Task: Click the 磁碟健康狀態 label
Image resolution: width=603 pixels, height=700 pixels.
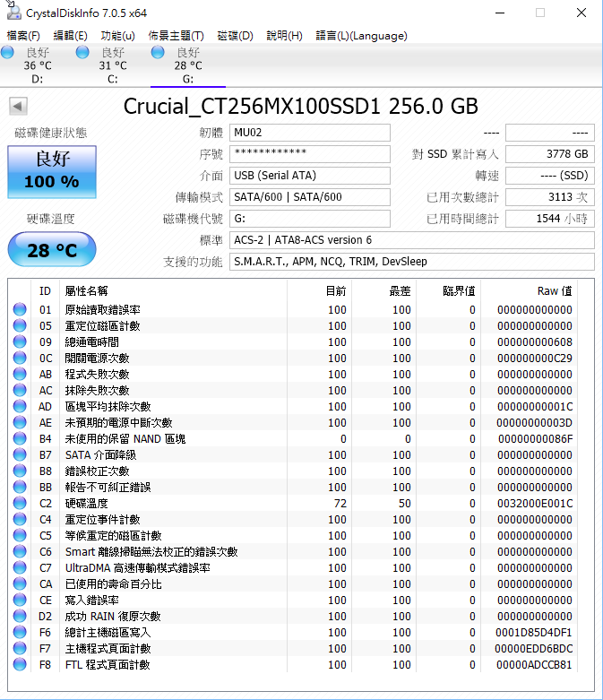Action: coord(50,133)
